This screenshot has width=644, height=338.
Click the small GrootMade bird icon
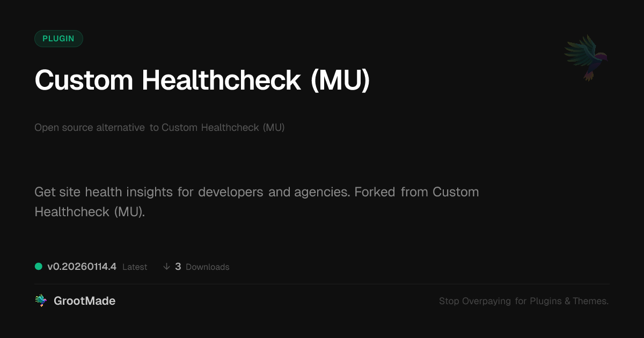(40, 301)
